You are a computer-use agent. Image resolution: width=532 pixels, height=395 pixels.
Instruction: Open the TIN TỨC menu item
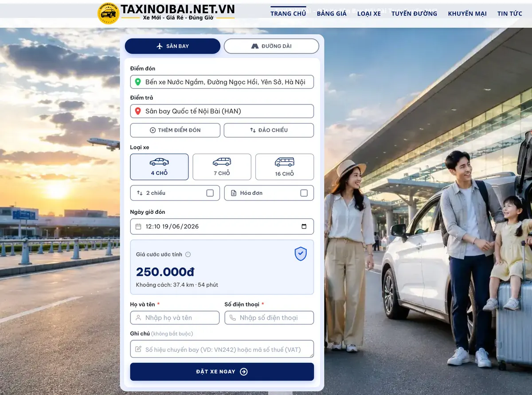(x=510, y=14)
